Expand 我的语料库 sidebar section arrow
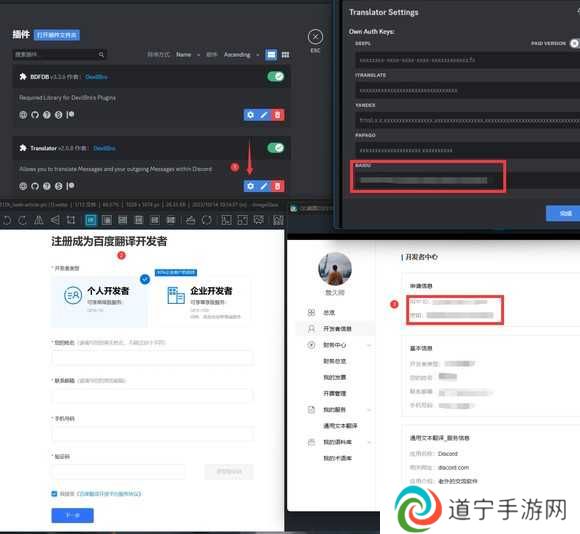This screenshot has width=580, height=534. (x=369, y=442)
